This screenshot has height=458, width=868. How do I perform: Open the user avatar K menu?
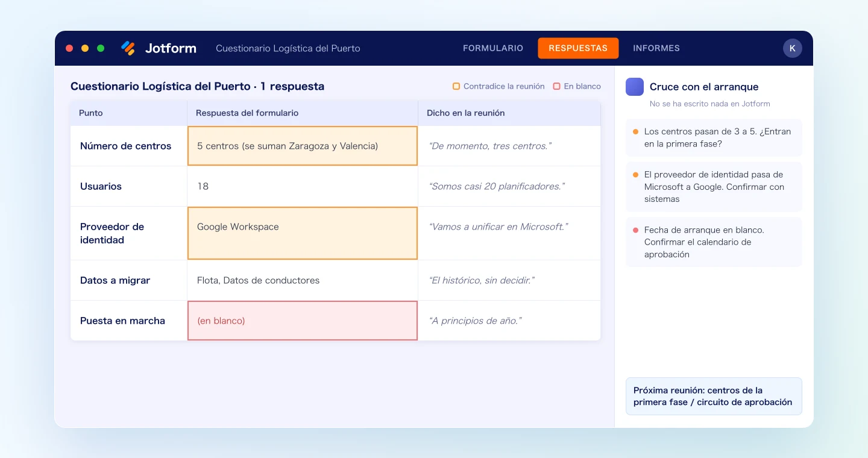click(793, 48)
